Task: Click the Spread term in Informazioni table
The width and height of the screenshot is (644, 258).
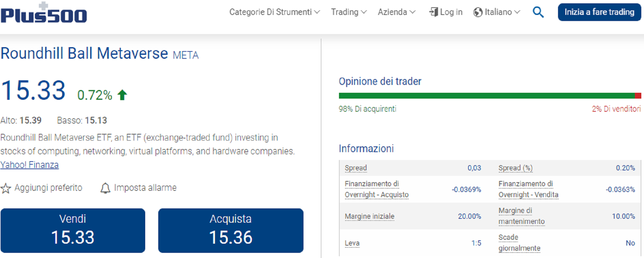Action: click(355, 168)
